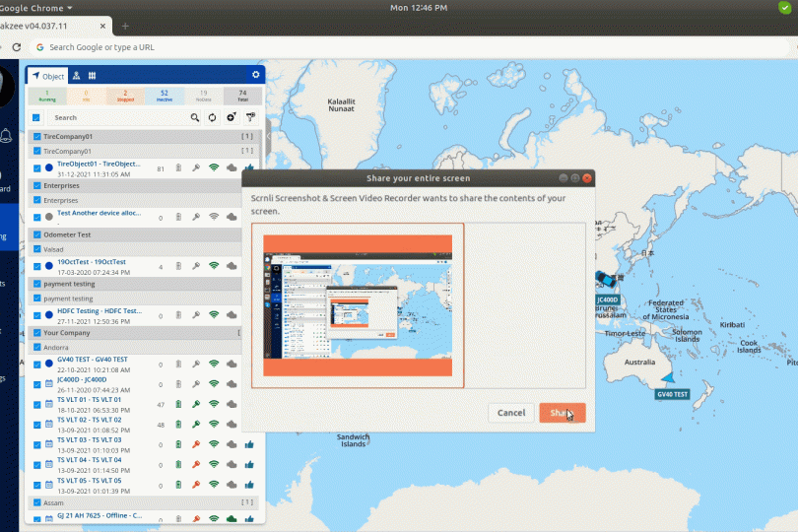Toggle the select-all checkbox beside Search
This screenshot has width=798, height=532.
coord(36,117)
